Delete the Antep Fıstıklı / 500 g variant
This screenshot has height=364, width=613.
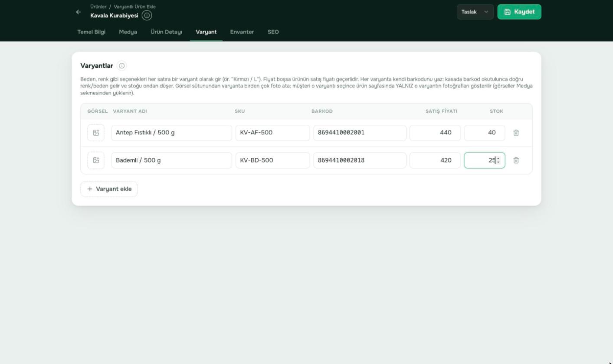point(516,133)
